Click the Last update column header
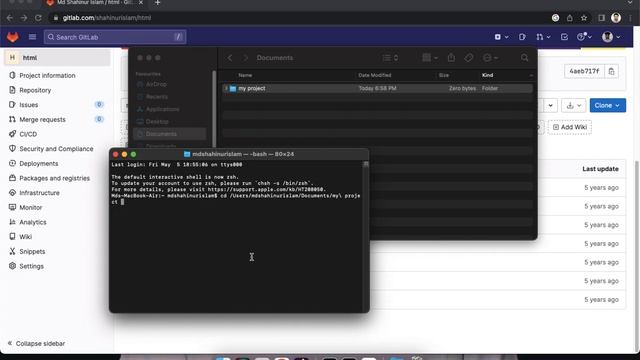 point(600,169)
